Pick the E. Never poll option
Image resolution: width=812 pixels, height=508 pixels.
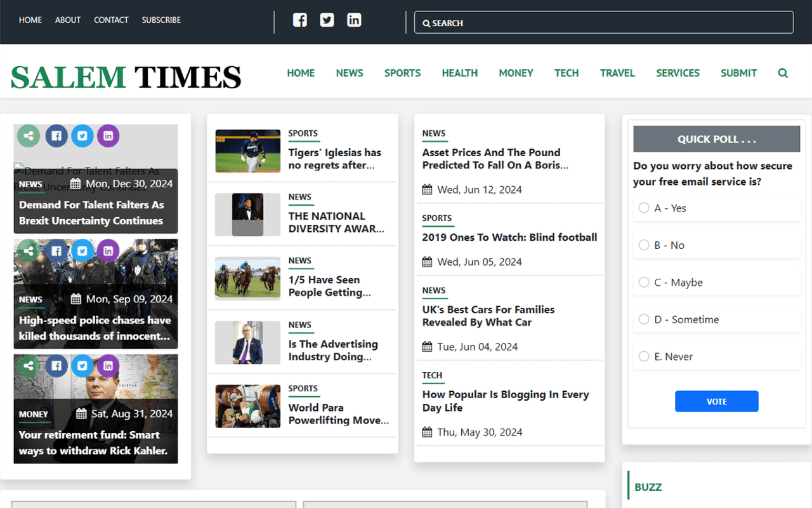[x=644, y=357]
